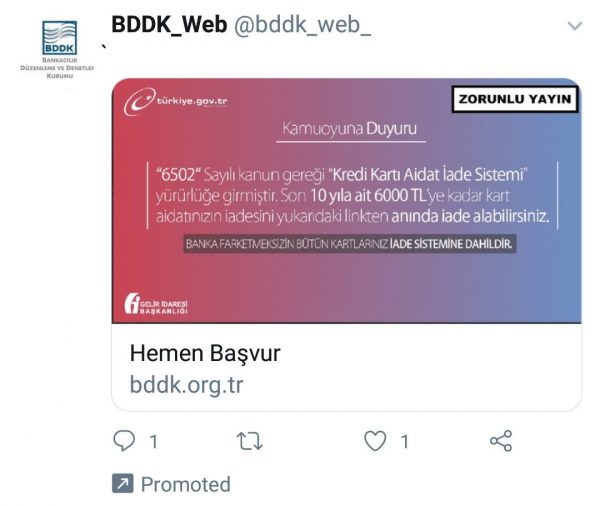Open the BDDK_Web account name
600x506 pixels.
(170, 25)
